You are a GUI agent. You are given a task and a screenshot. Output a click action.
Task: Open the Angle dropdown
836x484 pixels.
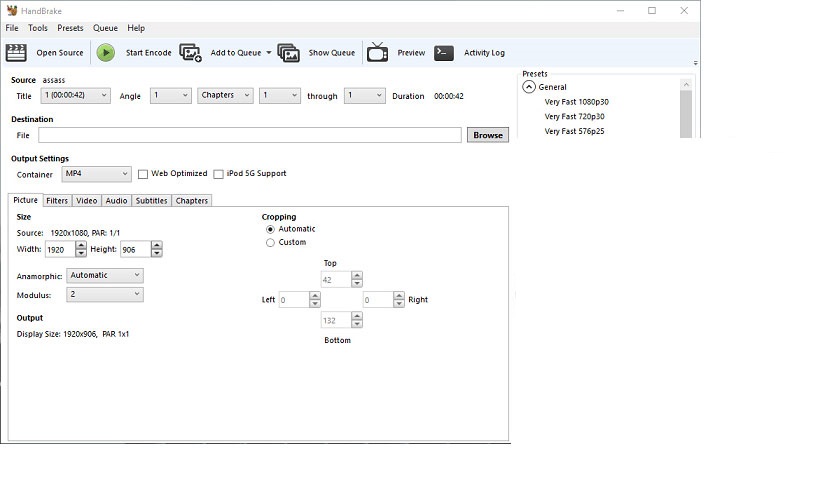point(171,95)
